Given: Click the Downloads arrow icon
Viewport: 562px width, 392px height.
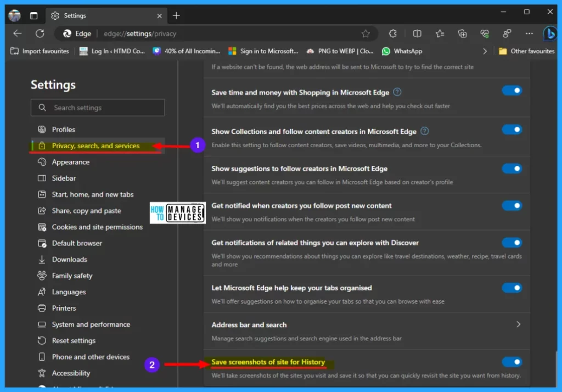Looking at the screenshot, I should pos(42,259).
